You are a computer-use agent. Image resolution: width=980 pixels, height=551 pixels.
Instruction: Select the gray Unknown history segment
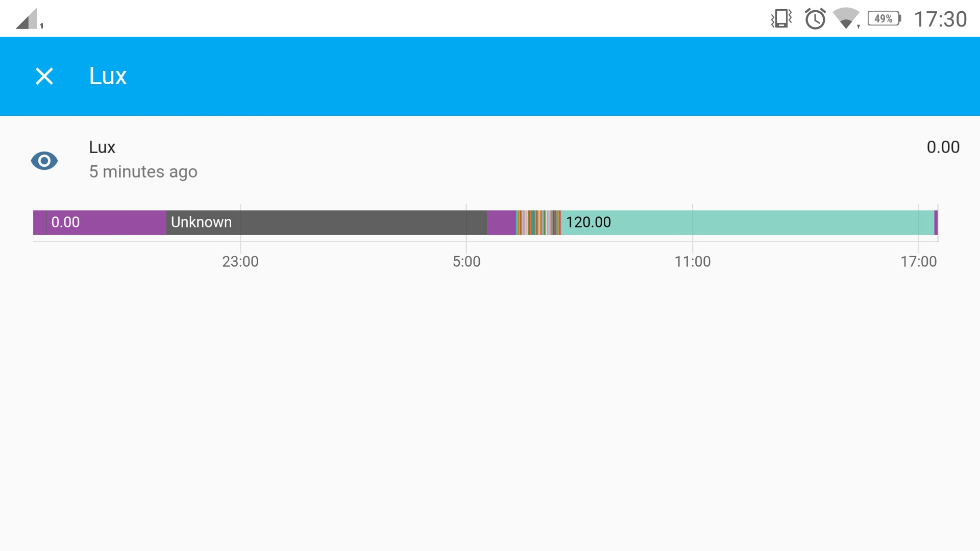pos(327,222)
